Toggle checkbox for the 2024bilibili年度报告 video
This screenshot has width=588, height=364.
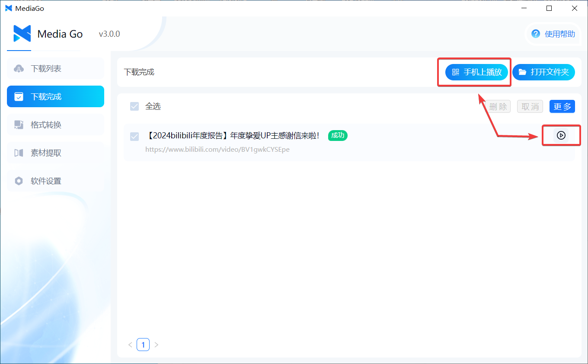134,136
